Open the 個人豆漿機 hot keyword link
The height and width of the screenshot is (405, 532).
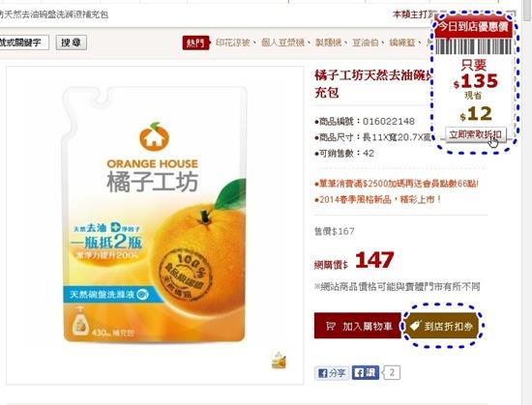tap(282, 43)
